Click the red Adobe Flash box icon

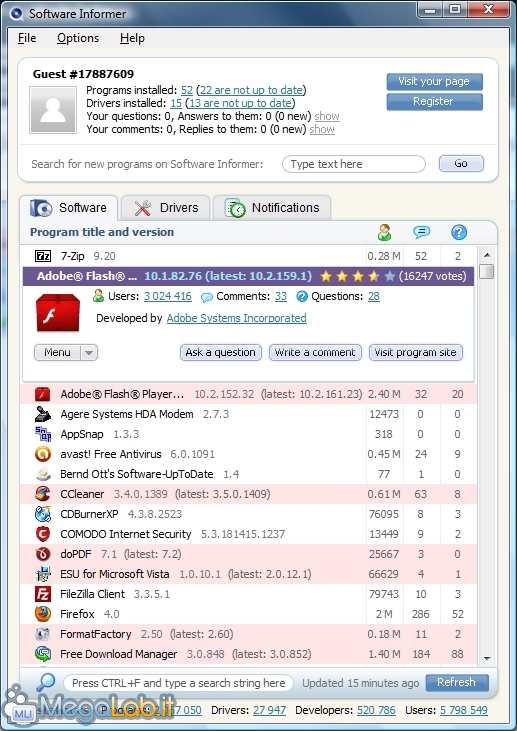[x=58, y=313]
